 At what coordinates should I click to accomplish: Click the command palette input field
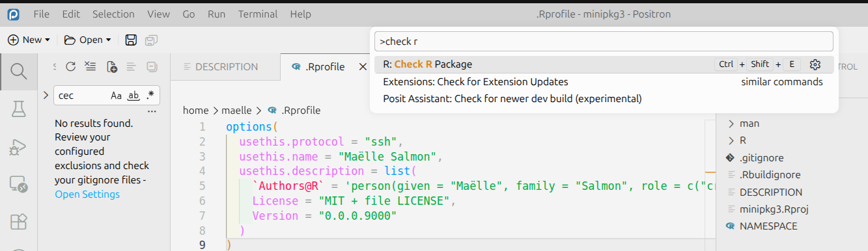604,42
